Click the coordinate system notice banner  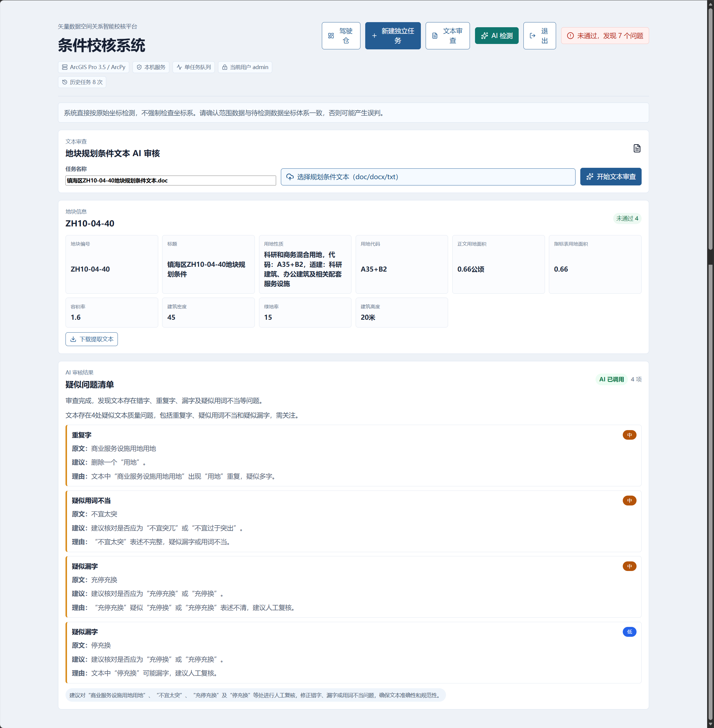tap(353, 113)
